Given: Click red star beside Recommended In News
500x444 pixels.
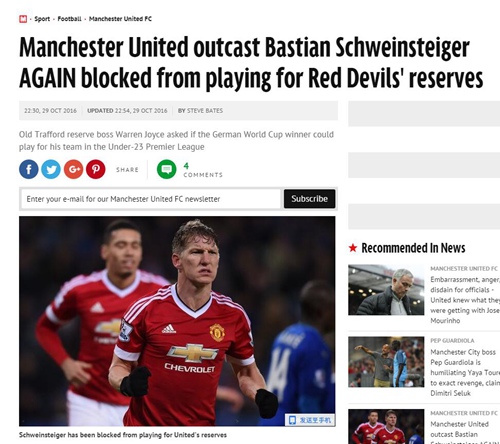Looking at the screenshot, I should 353,248.
